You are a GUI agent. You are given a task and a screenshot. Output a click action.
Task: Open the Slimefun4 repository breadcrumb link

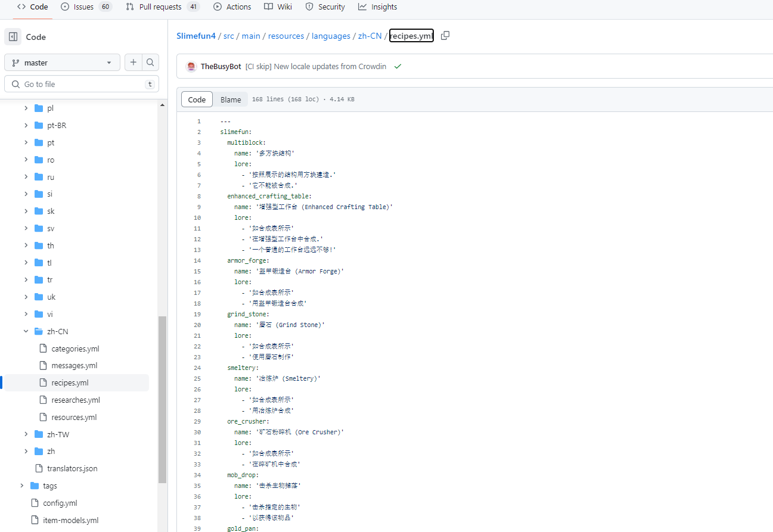[x=196, y=35]
